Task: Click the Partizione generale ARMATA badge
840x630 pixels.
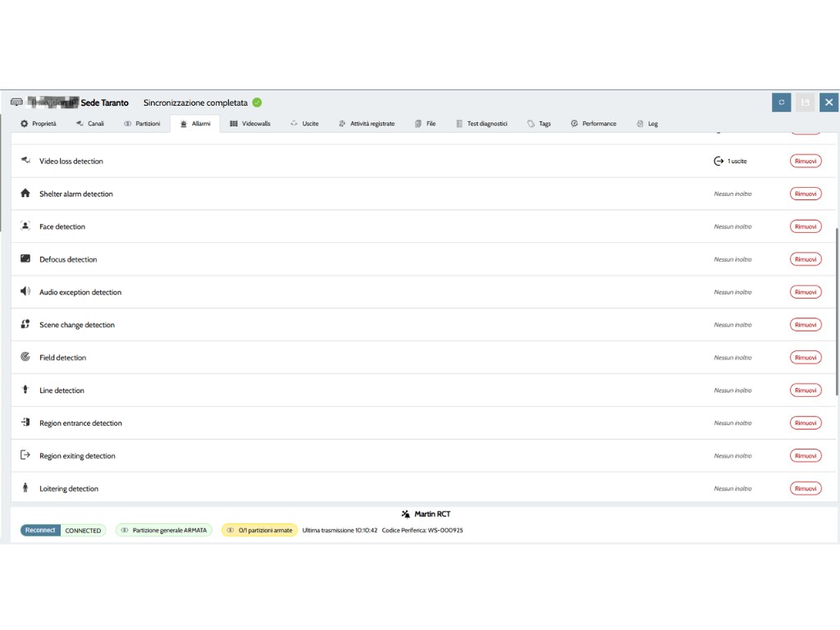Action: pos(164,530)
